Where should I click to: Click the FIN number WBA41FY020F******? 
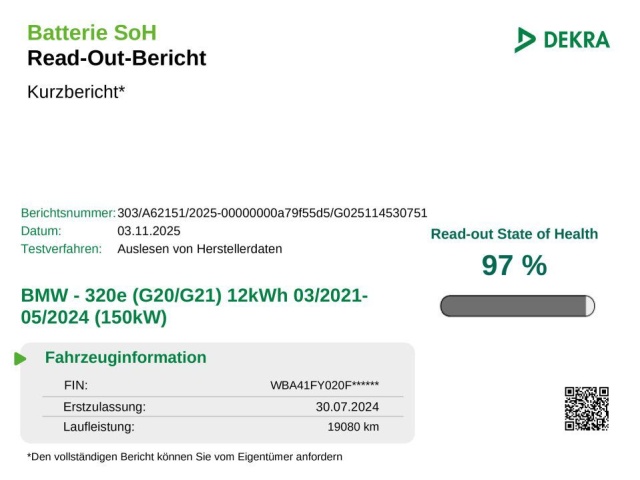(x=324, y=385)
